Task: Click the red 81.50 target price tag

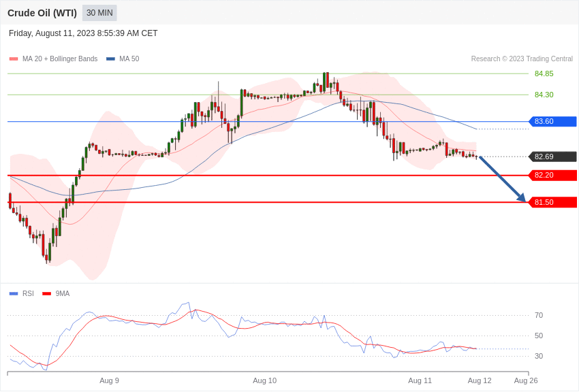Action: coord(552,202)
